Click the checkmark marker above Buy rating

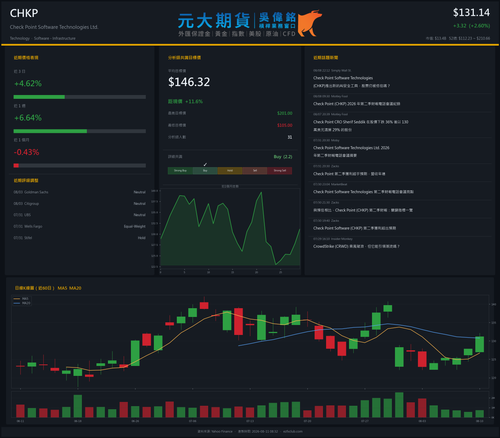[x=205, y=164]
